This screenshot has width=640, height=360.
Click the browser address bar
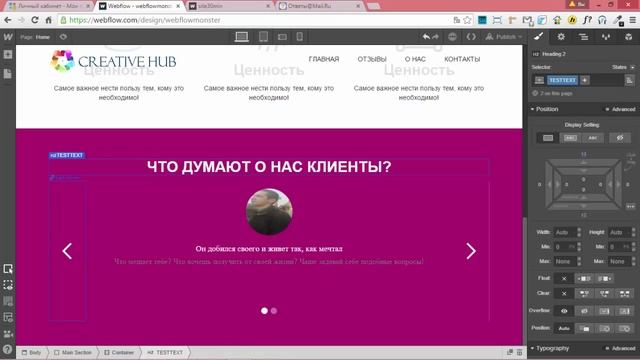[x=253, y=20]
